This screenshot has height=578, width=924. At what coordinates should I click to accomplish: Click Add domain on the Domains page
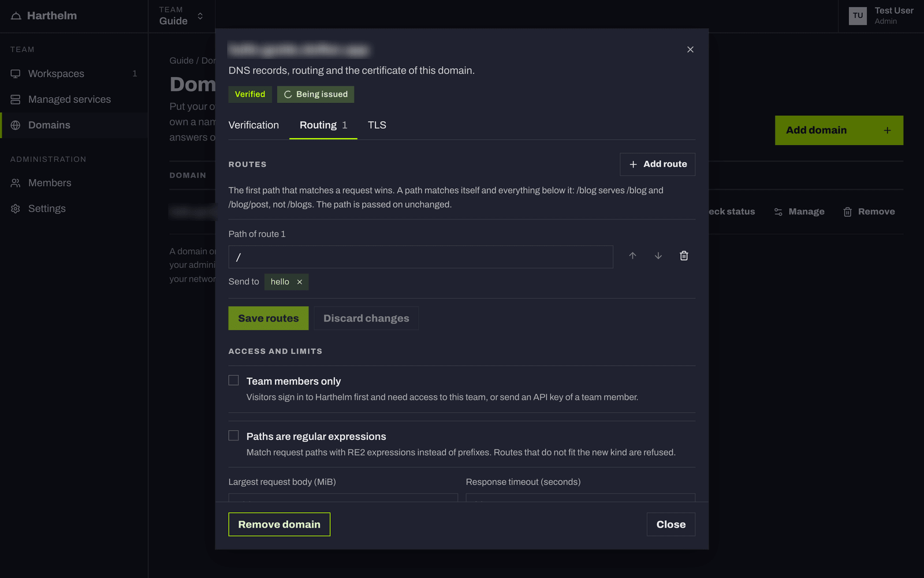click(839, 130)
